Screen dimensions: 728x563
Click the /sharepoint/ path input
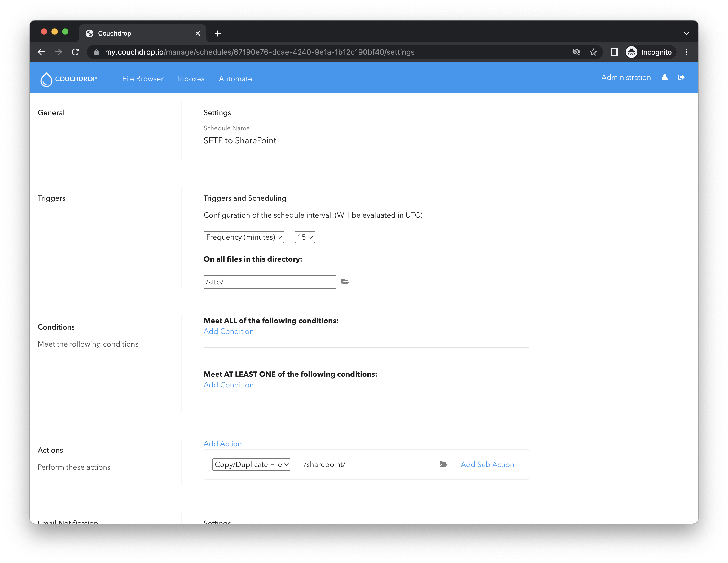368,464
